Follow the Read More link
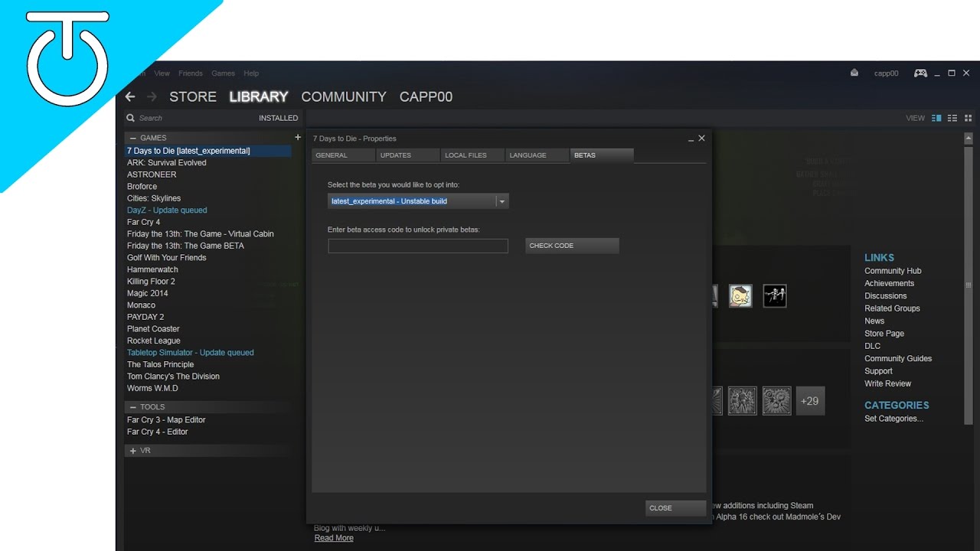This screenshot has width=980, height=551. click(334, 538)
